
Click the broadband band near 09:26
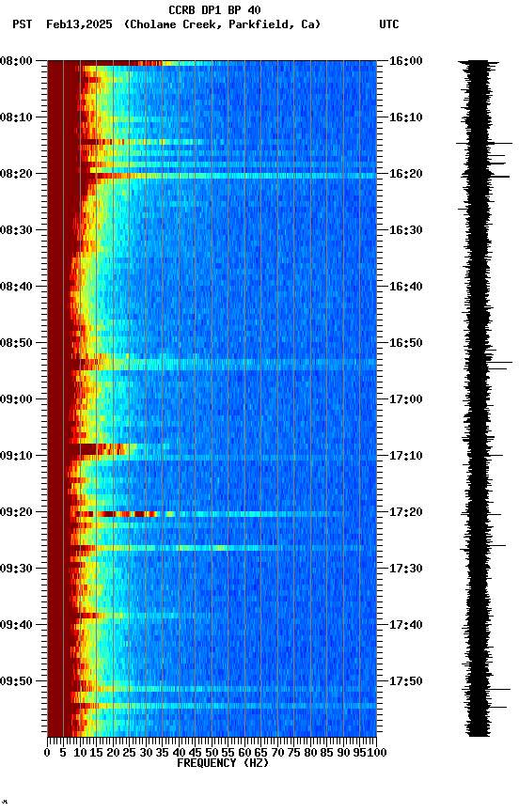click(223, 548)
